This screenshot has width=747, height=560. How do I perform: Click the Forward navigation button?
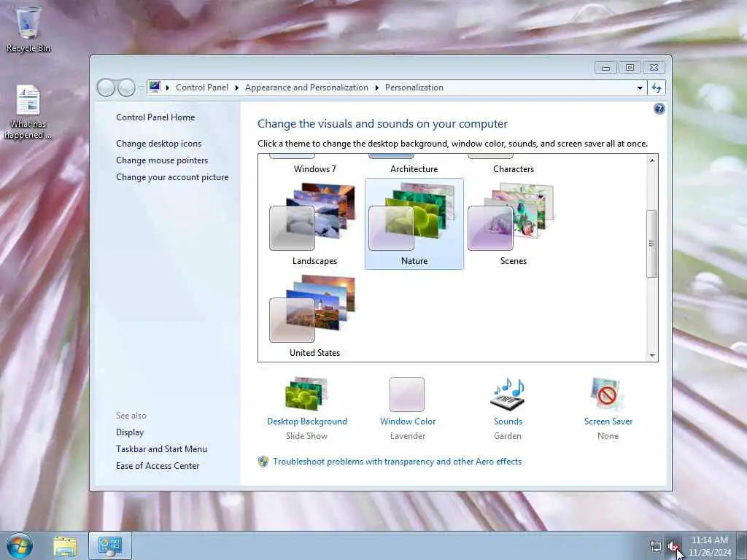126,87
